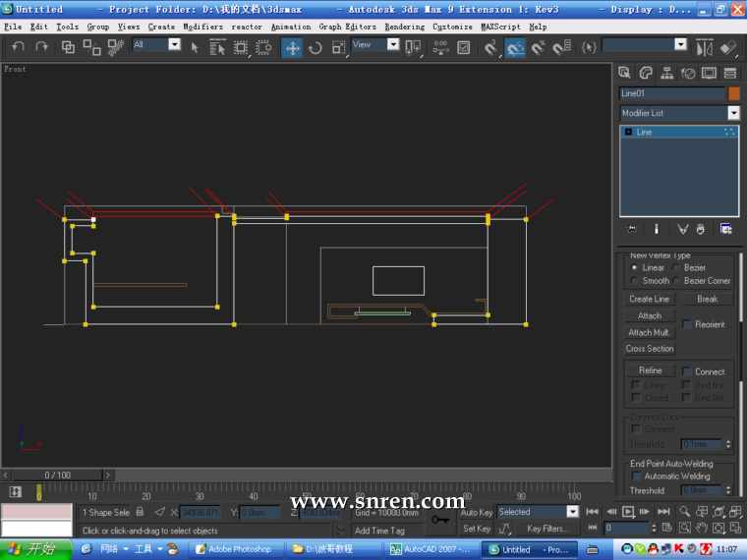Select the Linear vertex type radio
The image size is (747, 560).
tap(634, 268)
